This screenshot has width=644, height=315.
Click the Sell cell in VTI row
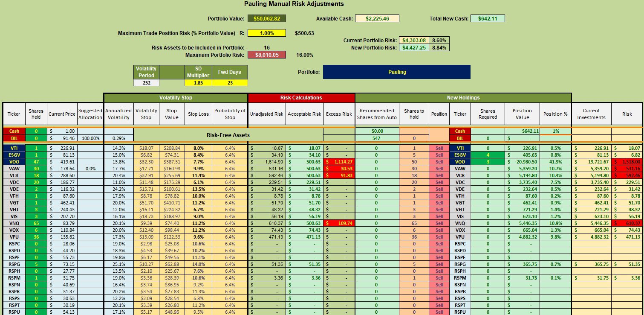tap(439, 148)
